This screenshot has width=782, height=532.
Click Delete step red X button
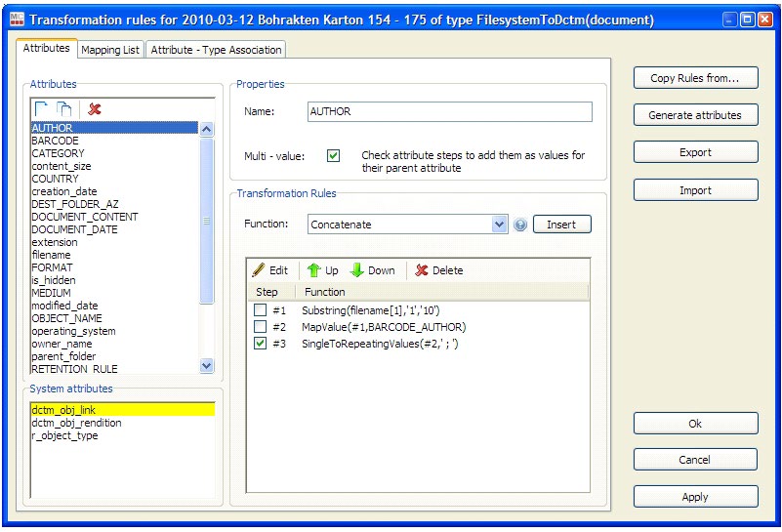click(x=439, y=270)
